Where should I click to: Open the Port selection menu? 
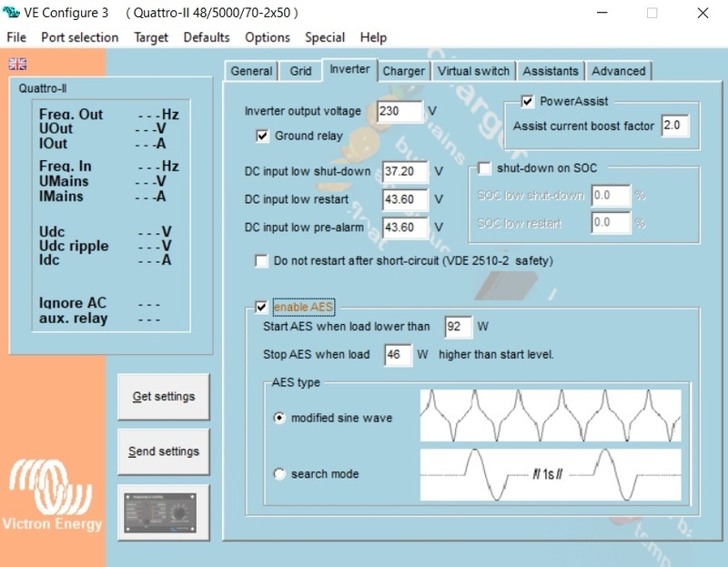point(80,37)
